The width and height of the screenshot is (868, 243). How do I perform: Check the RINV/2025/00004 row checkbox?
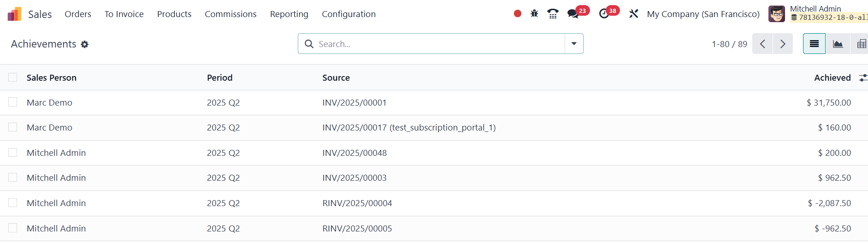[13, 203]
